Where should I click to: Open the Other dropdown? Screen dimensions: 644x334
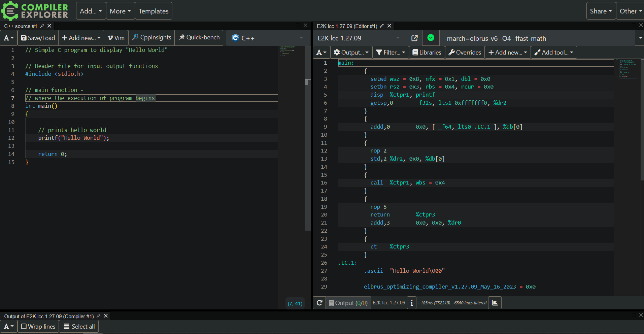click(631, 11)
